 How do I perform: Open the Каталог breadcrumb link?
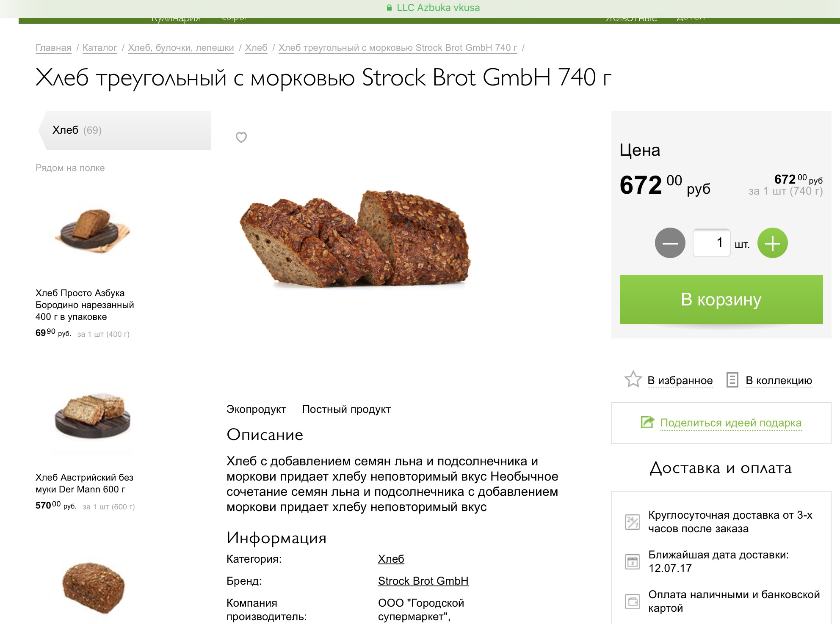tap(99, 48)
